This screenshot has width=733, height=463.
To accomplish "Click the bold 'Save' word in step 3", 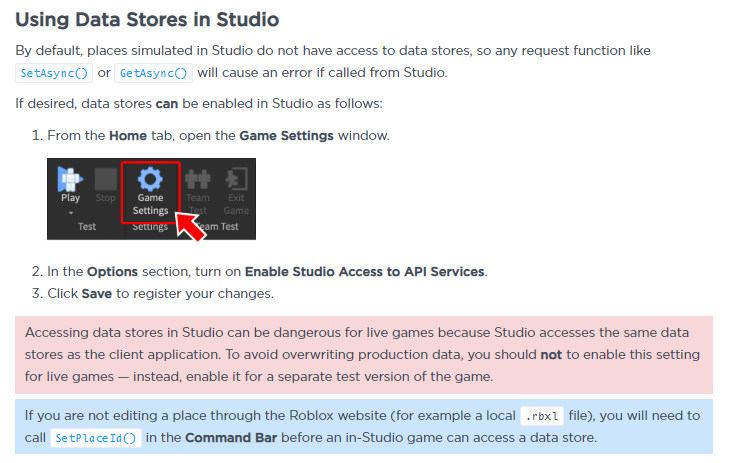I will (98, 294).
